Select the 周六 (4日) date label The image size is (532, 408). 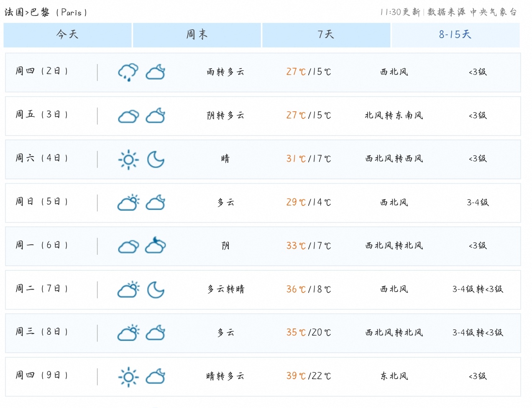pyautogui.click(x=42, y=158)
